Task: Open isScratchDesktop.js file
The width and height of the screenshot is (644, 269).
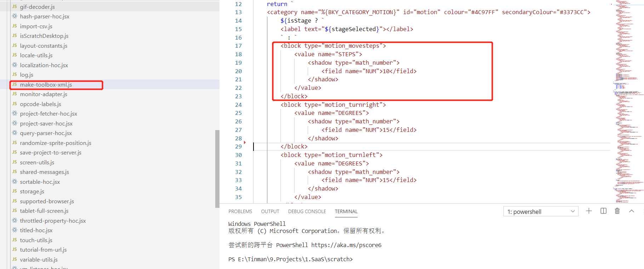Action: coord(44,36)
